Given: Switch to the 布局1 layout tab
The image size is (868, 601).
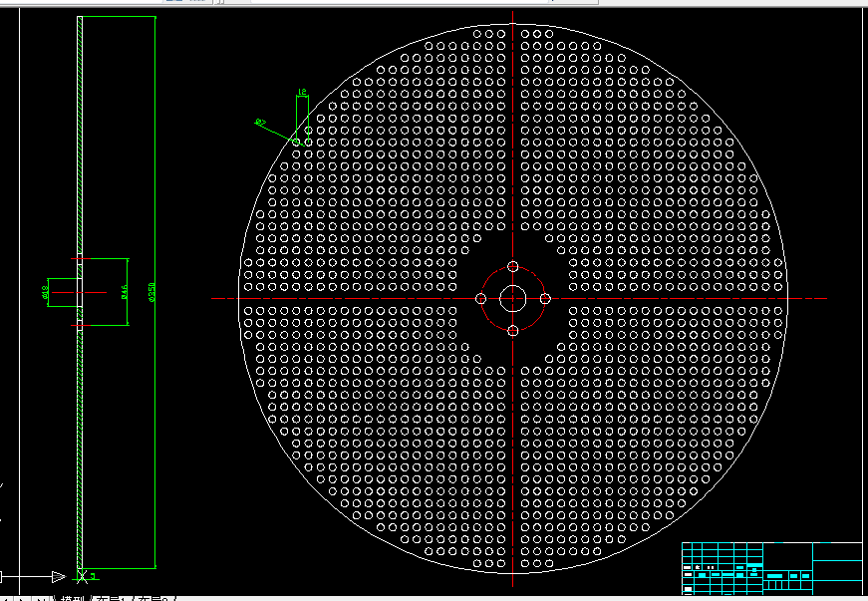Looking at the screenshot, I should (111, 598).
